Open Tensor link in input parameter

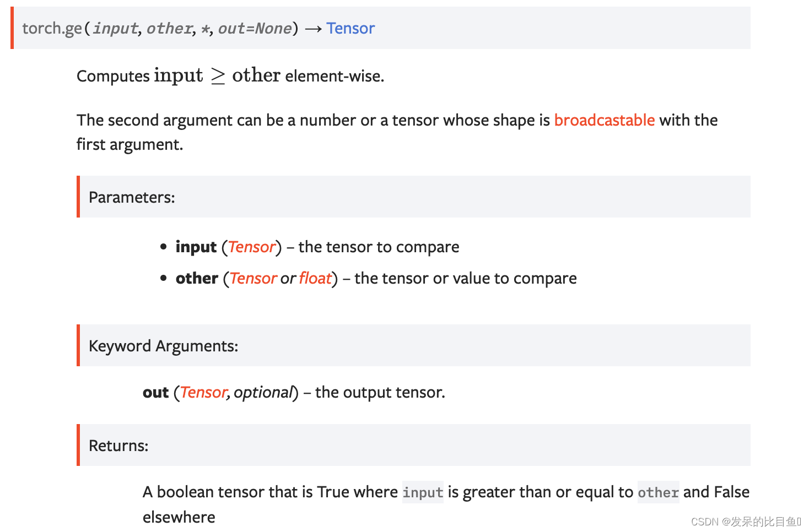[x=251, y=247]
